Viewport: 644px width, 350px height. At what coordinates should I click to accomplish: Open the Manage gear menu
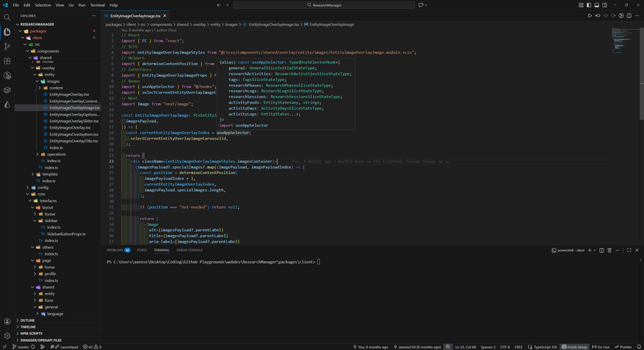(x=7, y=335)
